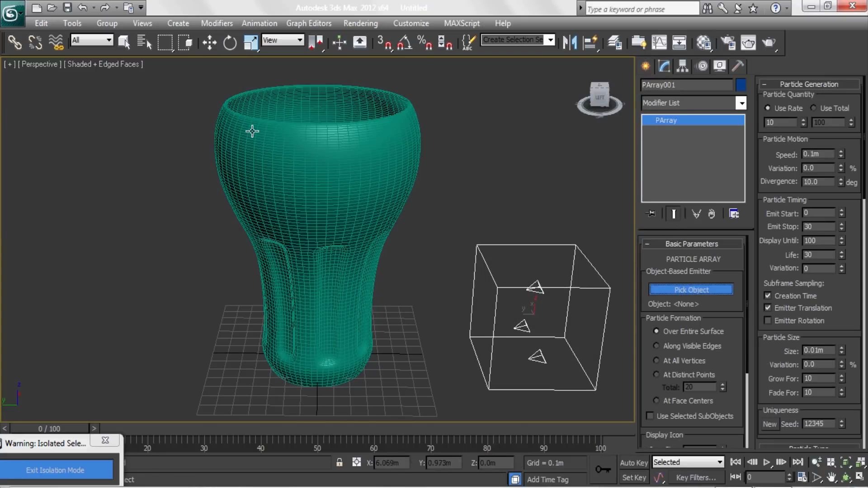Image resolution: width=868 pixels, height=488 pixels.
Task: Open the Display panel in command panel
Action: coord(720,66)
